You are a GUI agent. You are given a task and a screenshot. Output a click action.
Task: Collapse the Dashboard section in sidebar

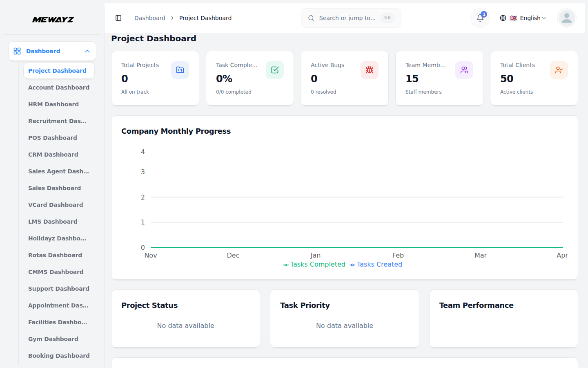click(x=87, y=51)
